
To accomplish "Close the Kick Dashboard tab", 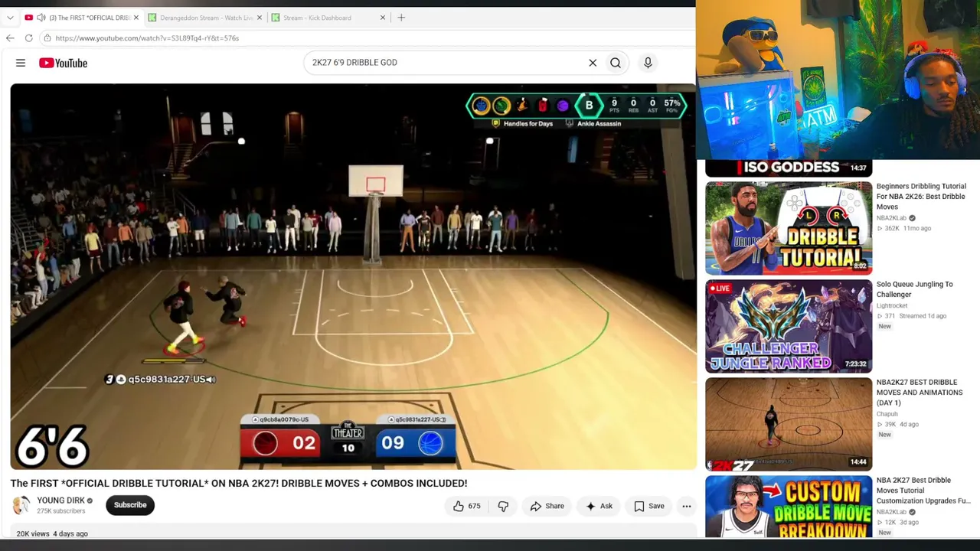I will point(383,18).
